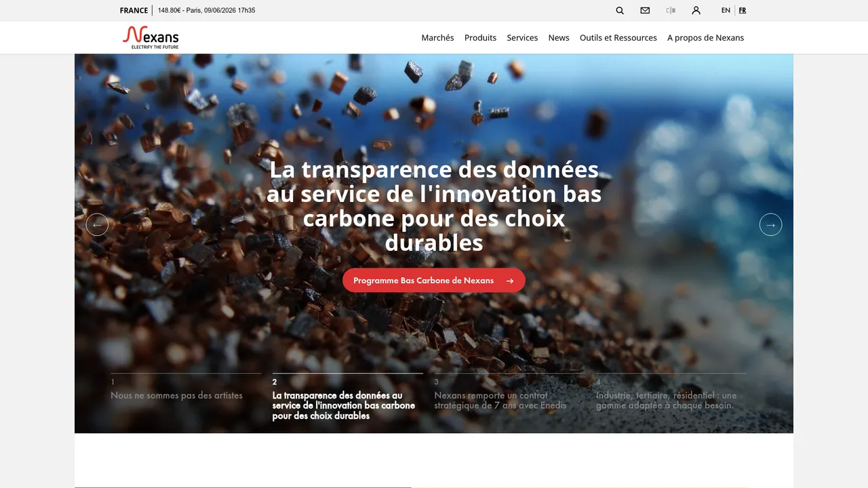
Task: Go to previous slide arrow
Action: click(97, 224)
